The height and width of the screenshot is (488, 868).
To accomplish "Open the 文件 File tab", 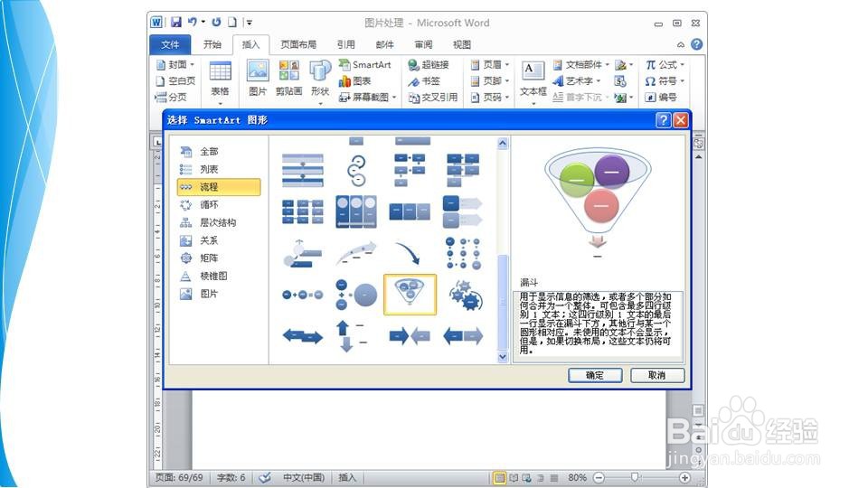I will (x=170, y=44).
